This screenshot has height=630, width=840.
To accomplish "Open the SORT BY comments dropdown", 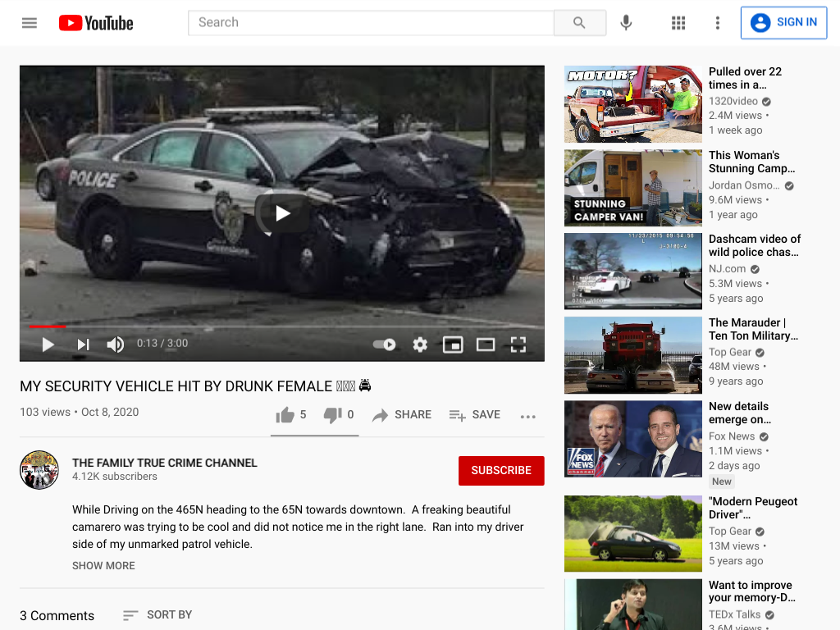I will [157, 615].
